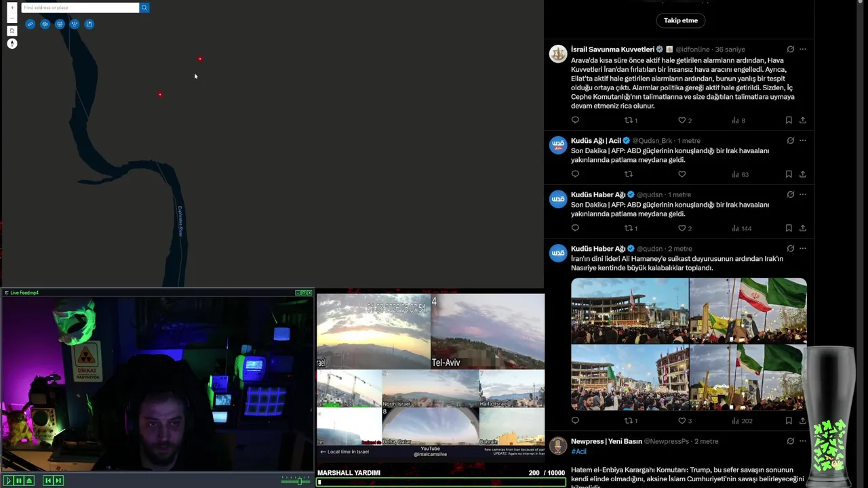
Task: Open @idfonline handle link
Action: pyautogui.click(x=692, y=49)
